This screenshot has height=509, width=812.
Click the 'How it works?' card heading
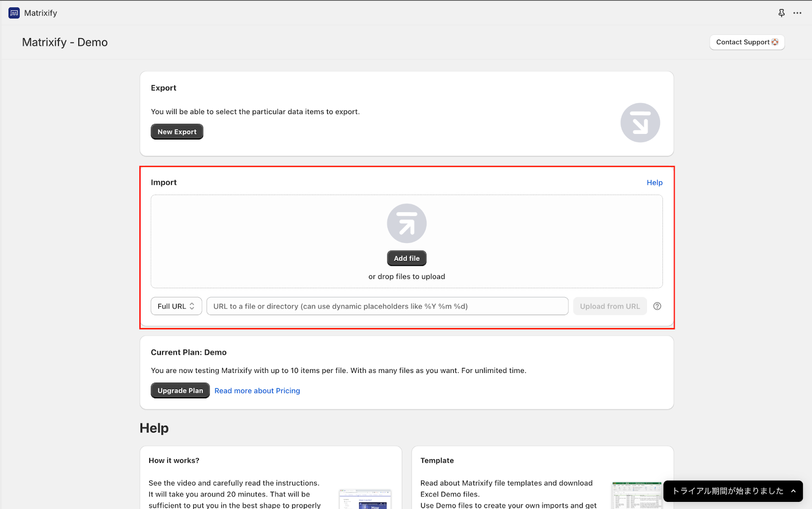[174, 460]
